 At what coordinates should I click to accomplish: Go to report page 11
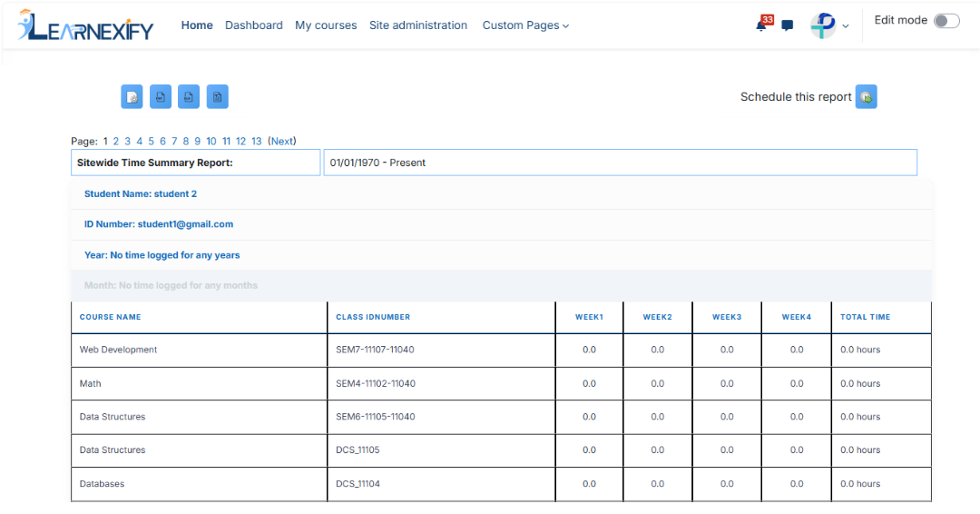pos(226,142)
